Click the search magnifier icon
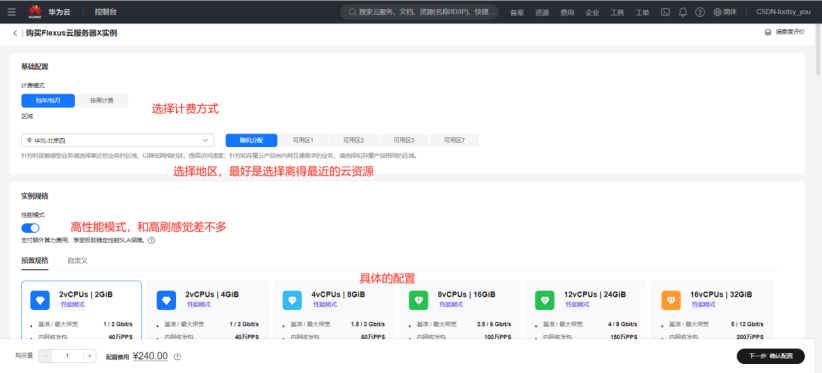The image size is (822, 373). tap(353, 12)
